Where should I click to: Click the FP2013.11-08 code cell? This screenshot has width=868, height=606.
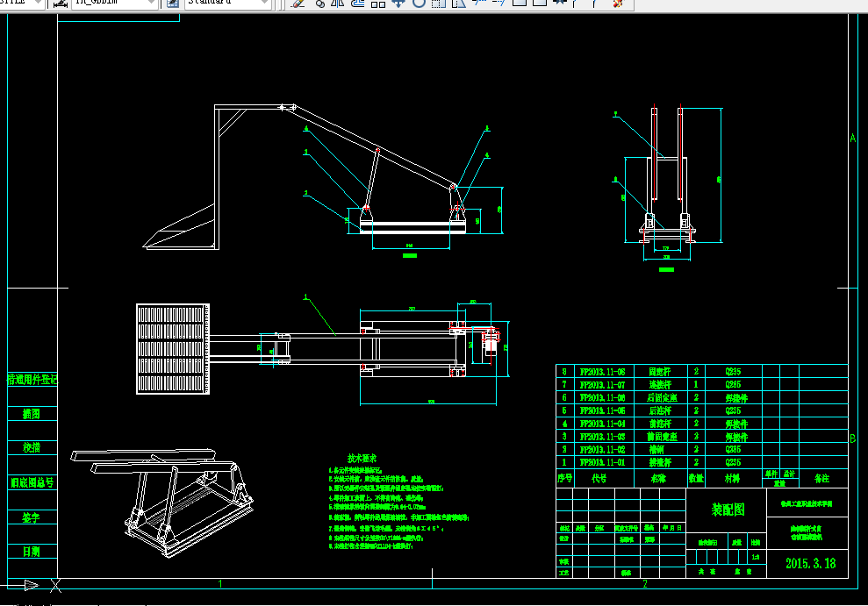pos(602,372)
